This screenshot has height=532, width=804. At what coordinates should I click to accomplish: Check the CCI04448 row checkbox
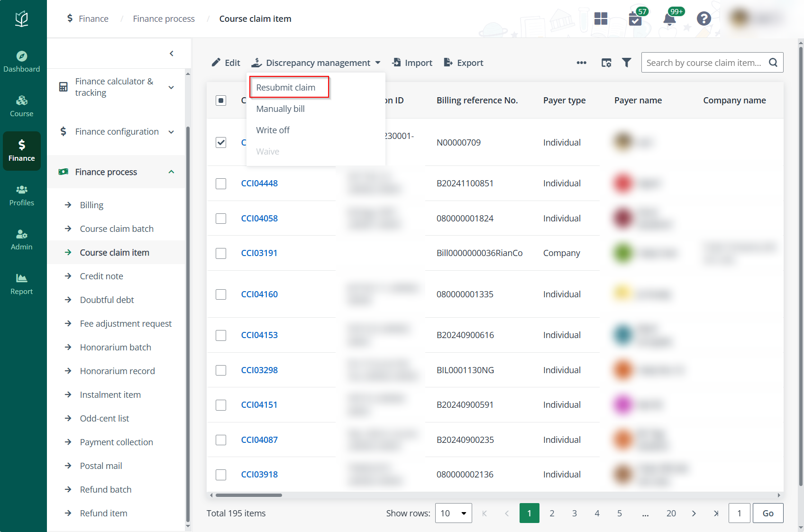click(221, 183)
